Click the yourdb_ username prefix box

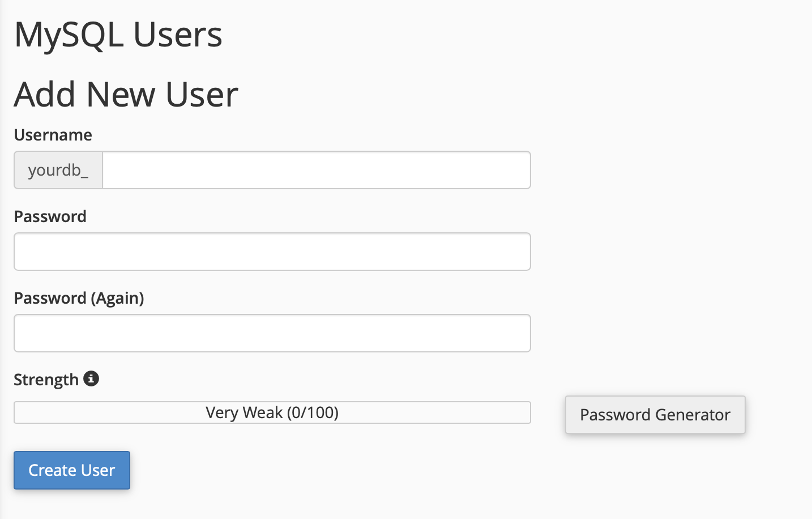click(x=58, y=170)
